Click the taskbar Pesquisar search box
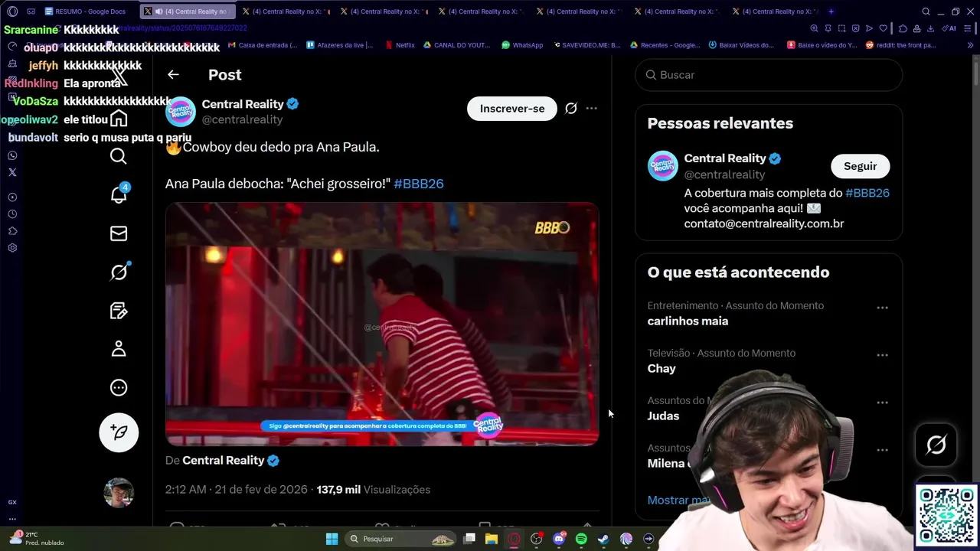 pos(401,539)
